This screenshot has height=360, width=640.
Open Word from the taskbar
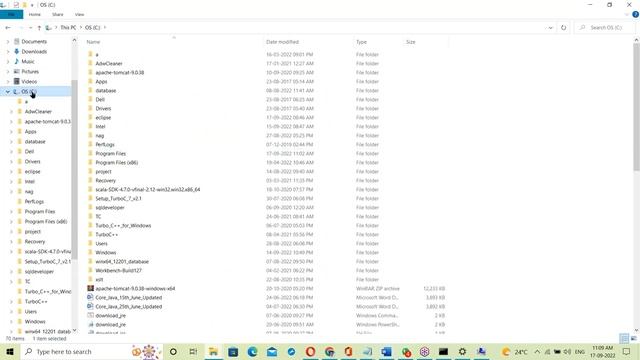coord(386,351)
